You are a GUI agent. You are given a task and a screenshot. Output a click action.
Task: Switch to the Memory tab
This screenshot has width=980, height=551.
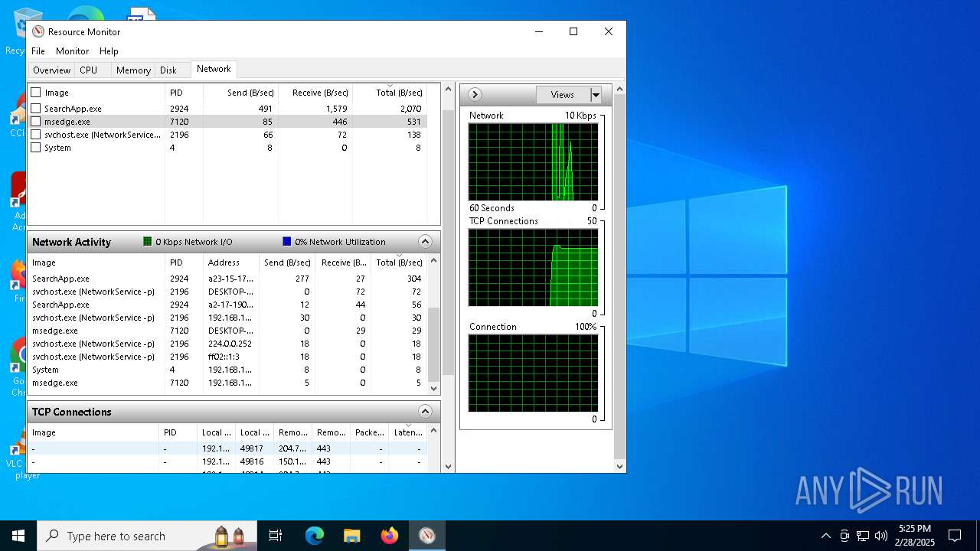pos(133,70)
